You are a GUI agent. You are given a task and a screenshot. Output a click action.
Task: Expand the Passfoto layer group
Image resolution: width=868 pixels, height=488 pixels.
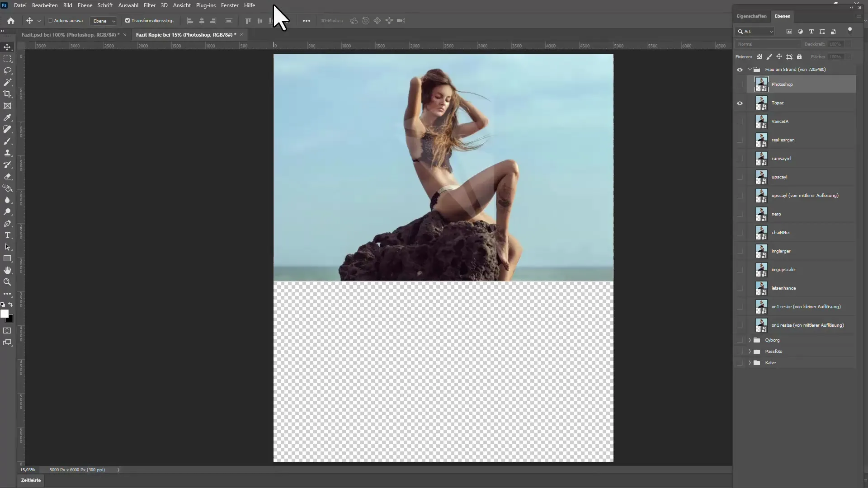750,351
